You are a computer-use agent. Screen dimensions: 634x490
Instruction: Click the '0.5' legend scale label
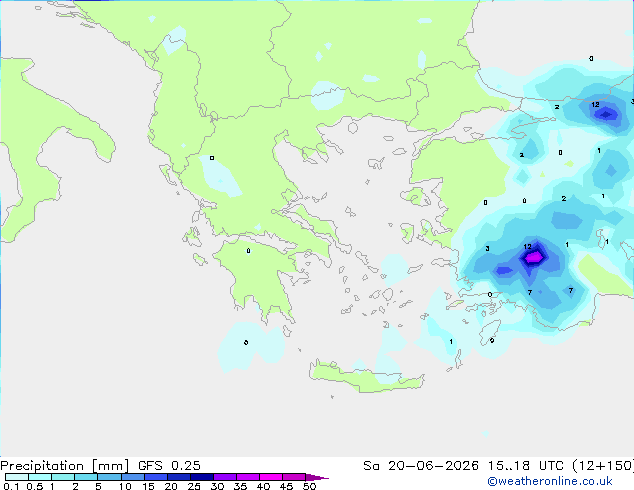(x=35, y=486)
